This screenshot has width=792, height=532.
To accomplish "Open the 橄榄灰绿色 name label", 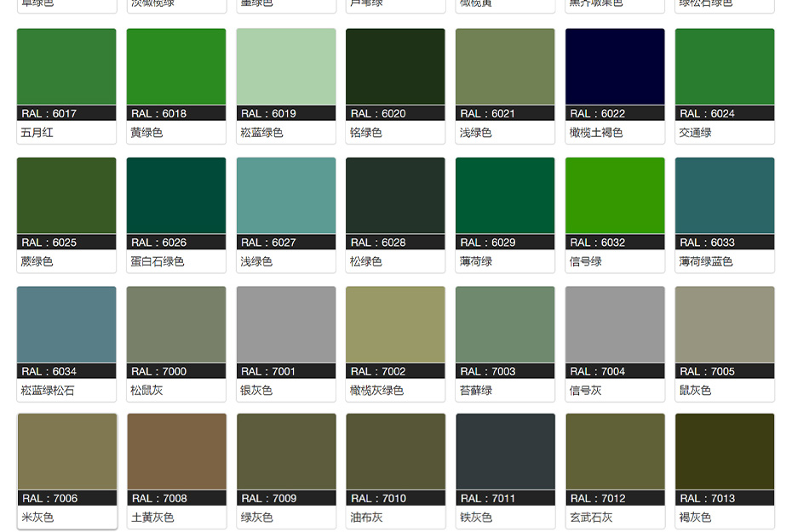I will pyautogui.click(x=376, y=391).
